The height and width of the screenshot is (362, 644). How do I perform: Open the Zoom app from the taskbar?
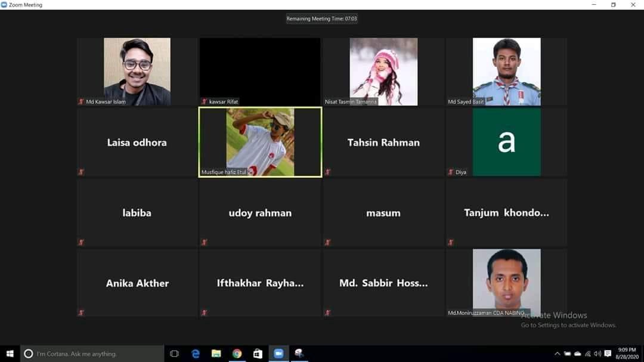[278, 353]
